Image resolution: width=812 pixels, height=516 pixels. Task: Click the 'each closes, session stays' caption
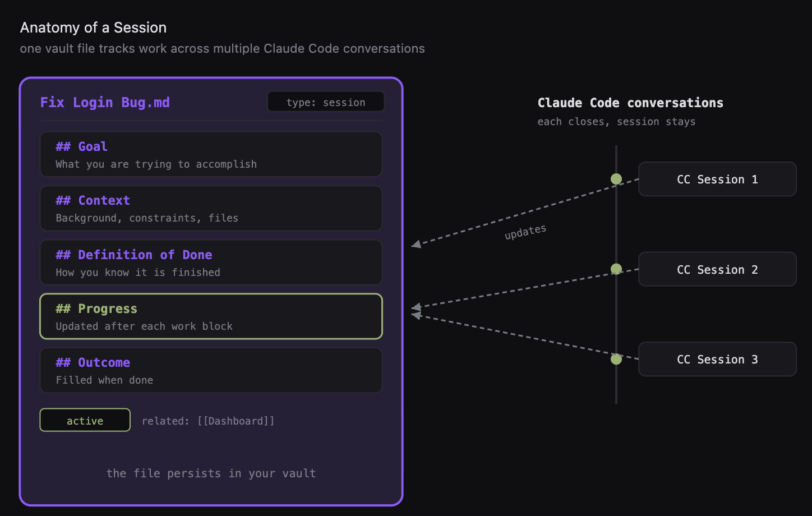point(616,122)
